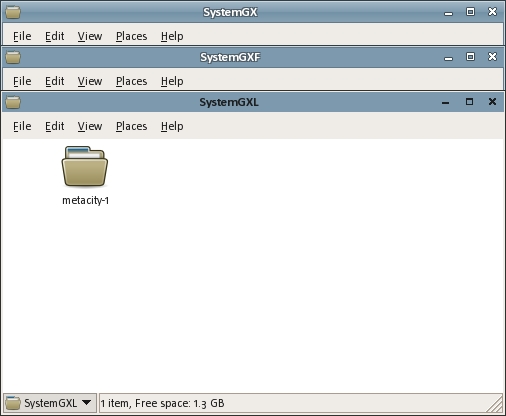Screen dimensions: 506x416
Task: Minimize the SystemGXL window
Action: pos(445,102)
